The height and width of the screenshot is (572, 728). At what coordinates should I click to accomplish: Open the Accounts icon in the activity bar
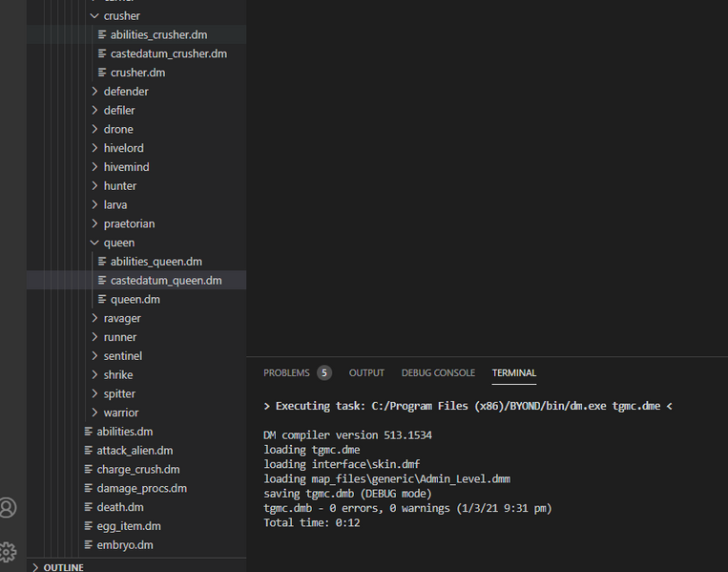(x=8, y=507)
